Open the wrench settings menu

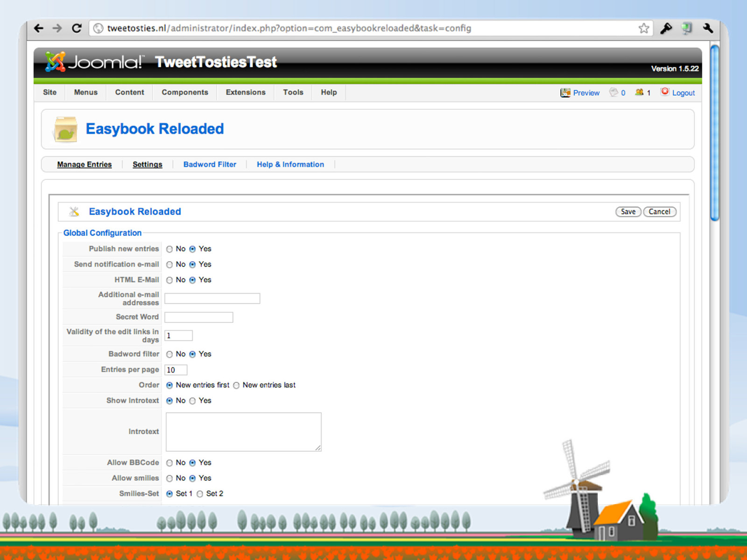pos(708,28)
